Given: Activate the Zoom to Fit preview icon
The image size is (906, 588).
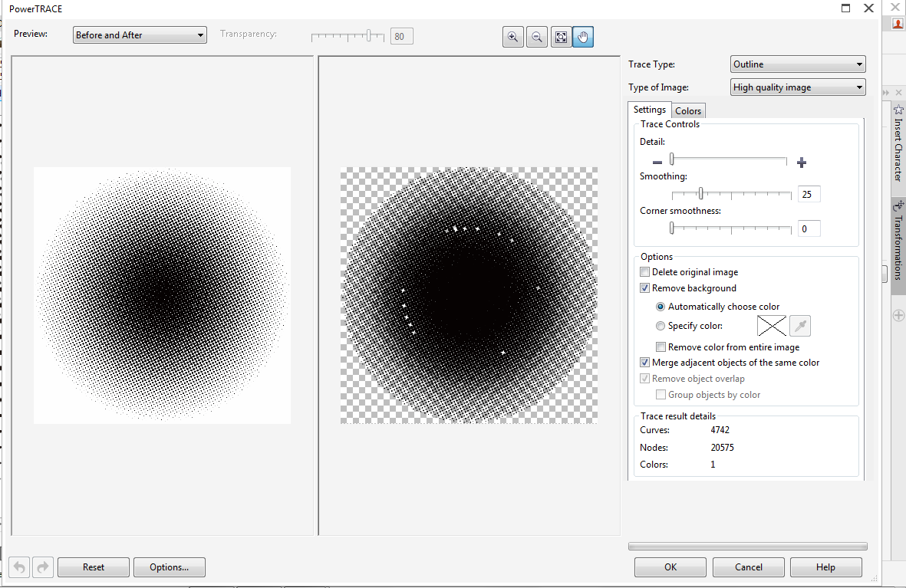Looking at the screenshot, I should pyautogui.click(x=560, y=36).
